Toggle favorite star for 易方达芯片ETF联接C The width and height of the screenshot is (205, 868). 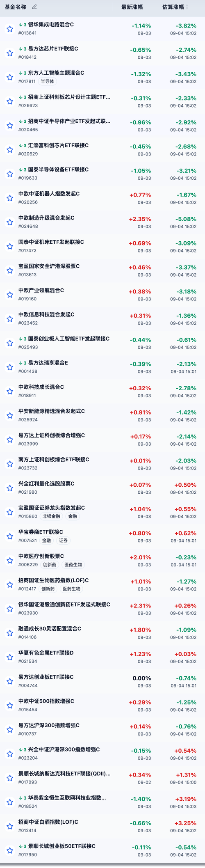pos(10,53)
